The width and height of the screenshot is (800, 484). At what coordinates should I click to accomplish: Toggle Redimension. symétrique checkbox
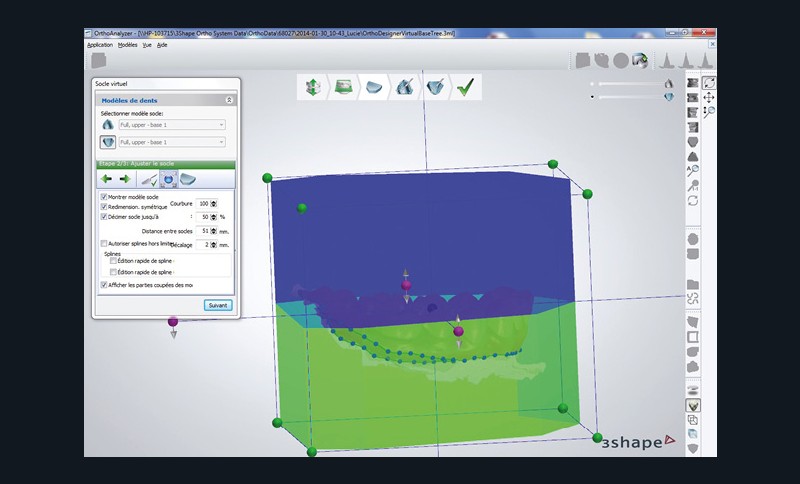[x=105, y=207]
